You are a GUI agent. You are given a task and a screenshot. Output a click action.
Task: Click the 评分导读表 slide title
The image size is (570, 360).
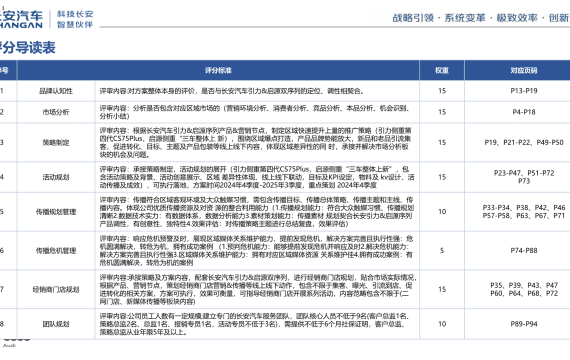(x=27, y=48)
